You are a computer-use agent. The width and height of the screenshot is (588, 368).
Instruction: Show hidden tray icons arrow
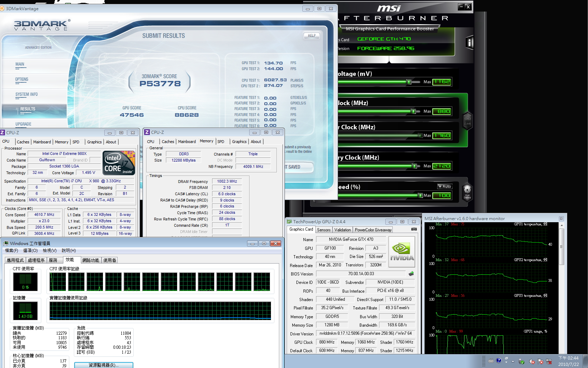[513, 361]
